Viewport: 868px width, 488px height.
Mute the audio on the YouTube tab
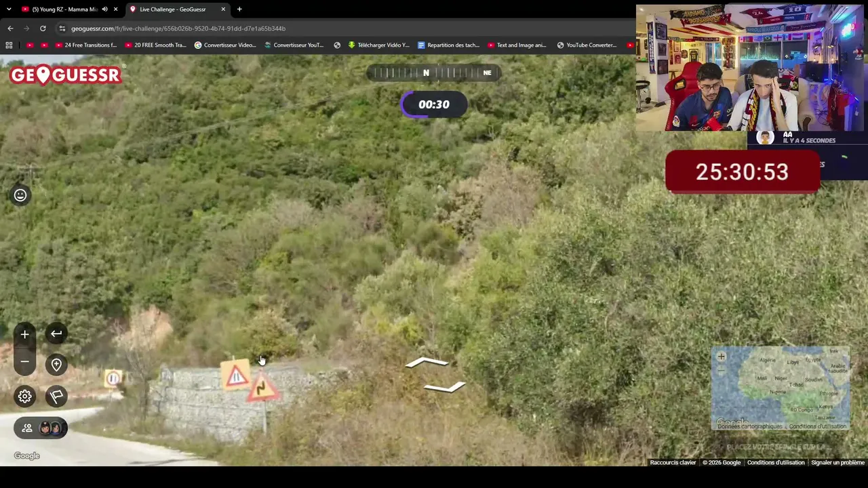[x=104, y=9]
